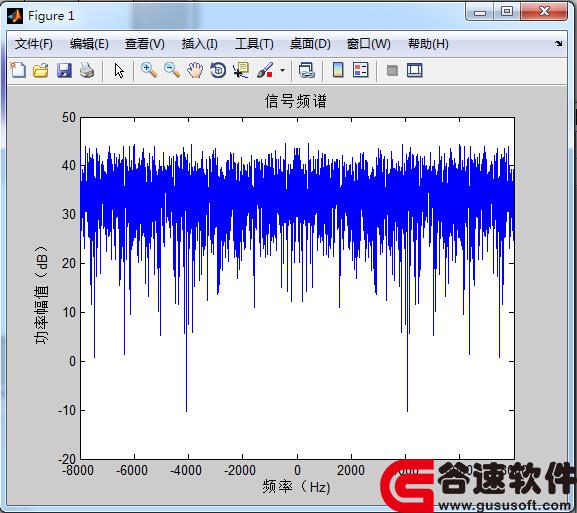
Task: Maximize the Figure 1 window
Action: click(x=507, y=12)
